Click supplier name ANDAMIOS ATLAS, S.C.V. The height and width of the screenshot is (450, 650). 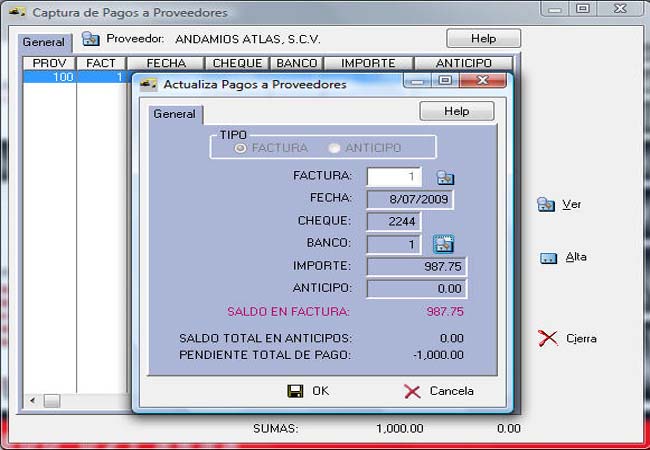248,39
